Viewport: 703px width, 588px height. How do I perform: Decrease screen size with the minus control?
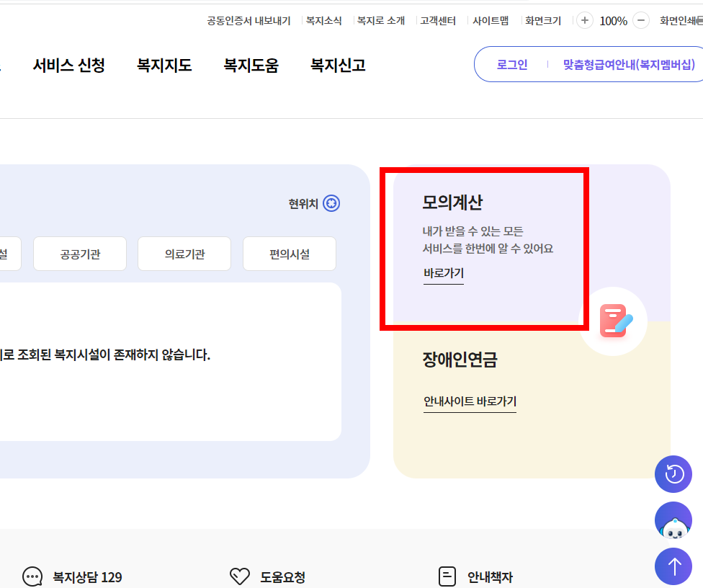[640, 20]
